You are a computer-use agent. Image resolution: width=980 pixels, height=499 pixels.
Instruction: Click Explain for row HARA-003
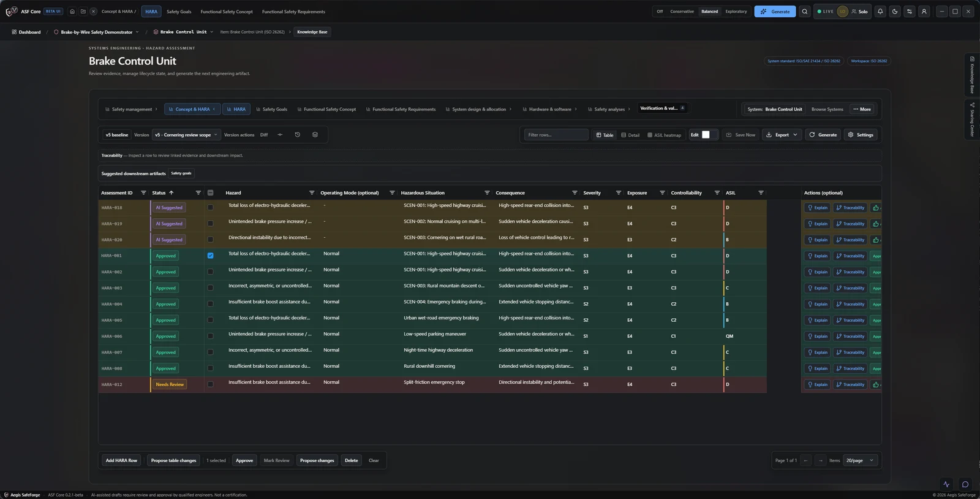817,288
